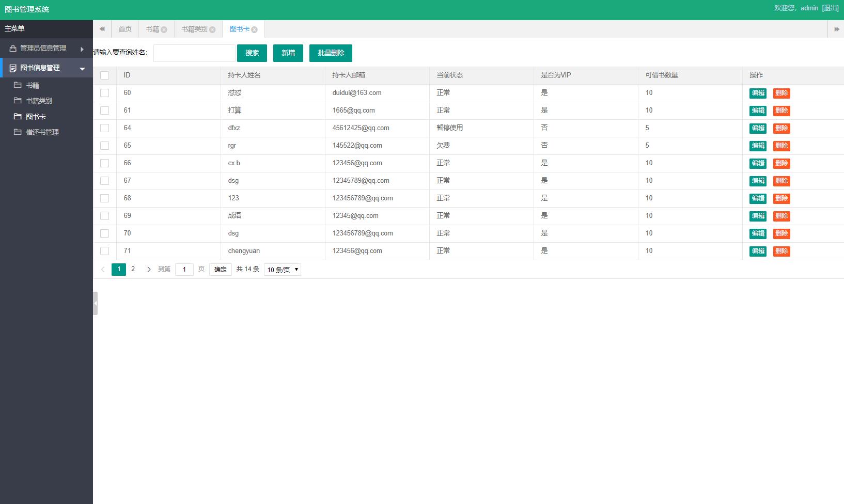844x504 pixels.
Task: Open 借还书管理 folder item in sidebar
Action: (x=42, y=132)
